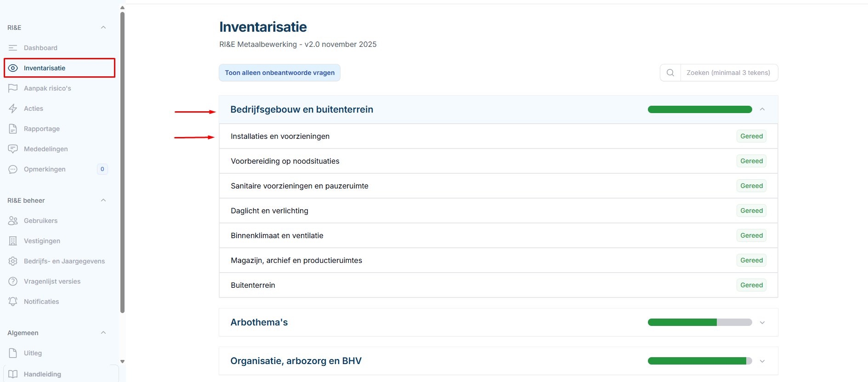868x382 pixels.
Task: Click the Vestigingen building icon
Action: point(13,241)
